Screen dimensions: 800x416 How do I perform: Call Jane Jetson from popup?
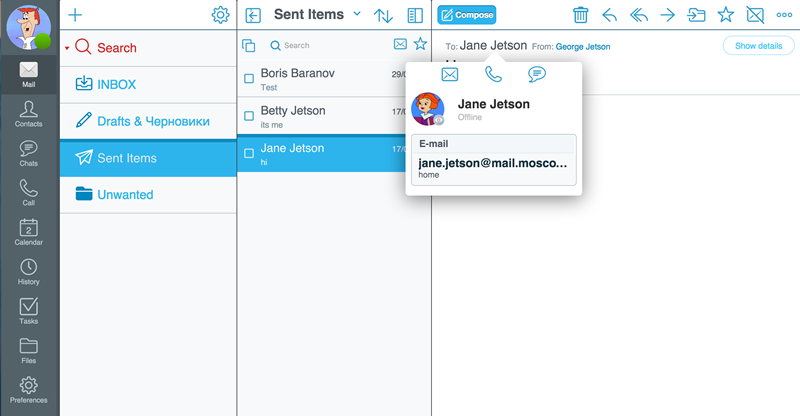click(x=493, y=75)
